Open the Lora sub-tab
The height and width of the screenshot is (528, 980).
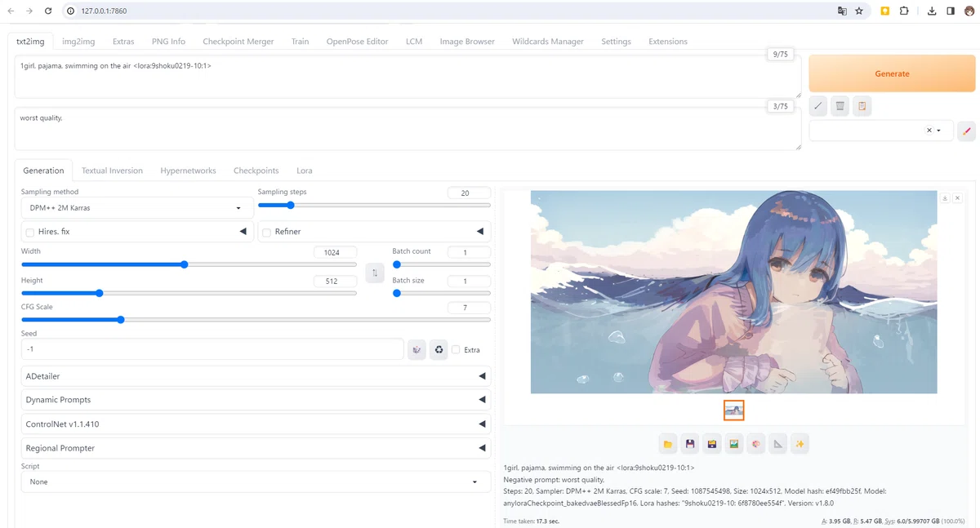tap(305, 171)
